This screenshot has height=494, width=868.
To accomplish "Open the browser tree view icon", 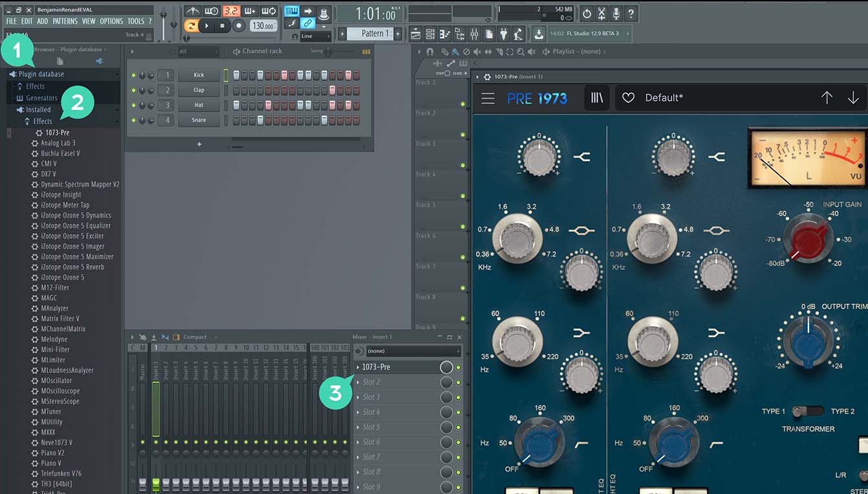I will pyautogui.click(x=460, y=34).
